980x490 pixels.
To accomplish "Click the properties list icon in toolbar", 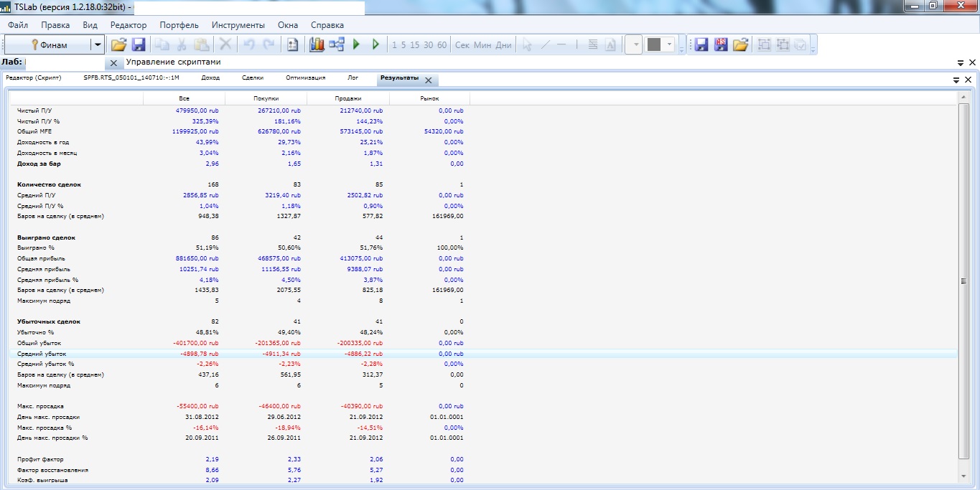I will tap(292, 44).
